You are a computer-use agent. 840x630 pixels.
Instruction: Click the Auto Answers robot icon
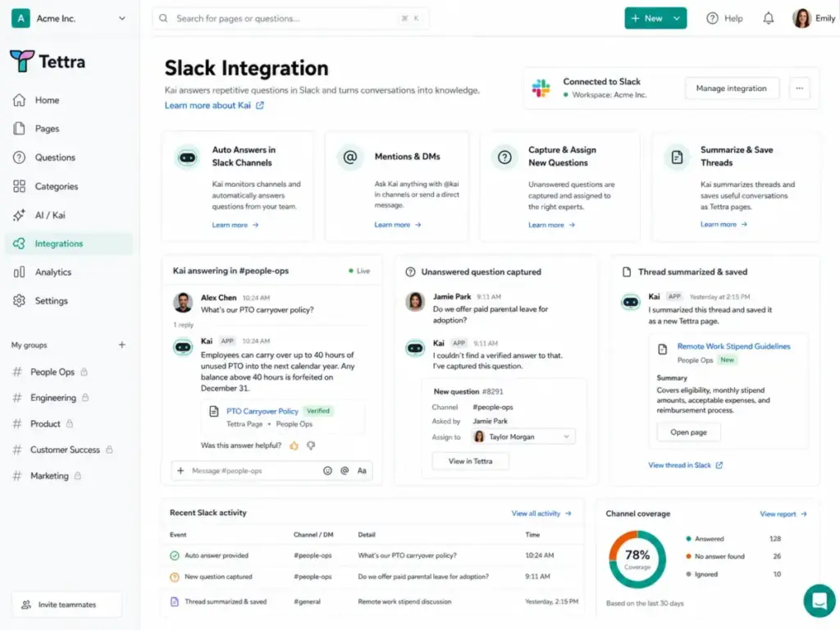point(188,157)
